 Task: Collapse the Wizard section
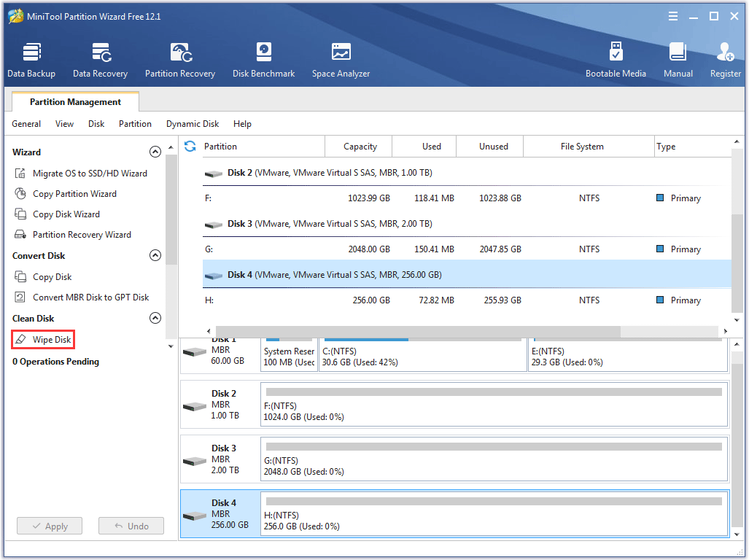pos(155,152)
